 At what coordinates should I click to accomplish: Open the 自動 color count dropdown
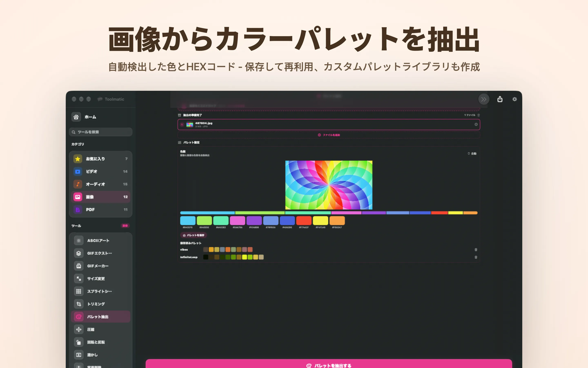pyautogui.click(x=472, y=153)
